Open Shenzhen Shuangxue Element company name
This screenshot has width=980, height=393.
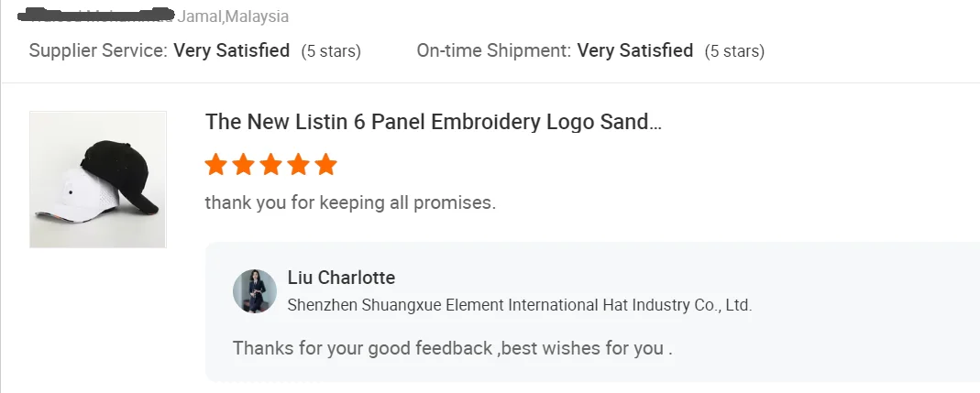coord(519,305)
